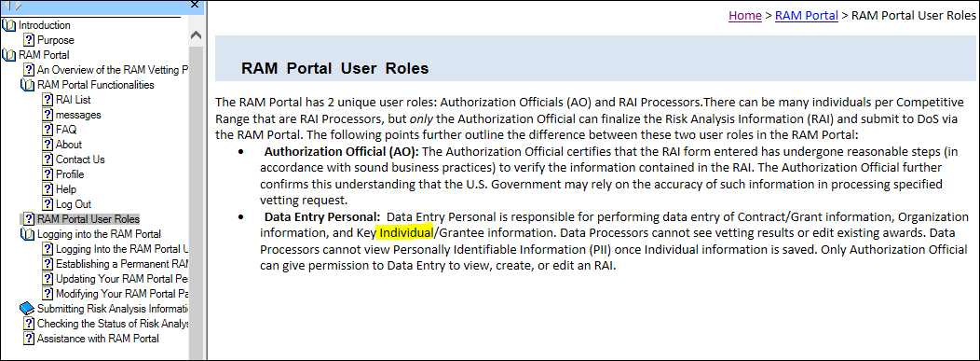Click the Introduction book icon
This screenshot has height=361, width=980.
point(8,25)
